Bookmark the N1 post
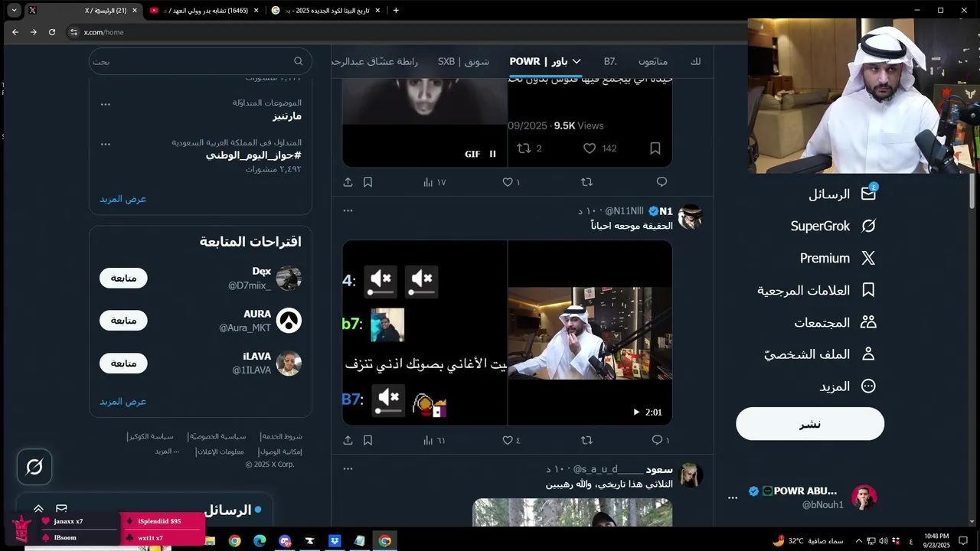Viewport: 980px width, 551px height. 367,440
